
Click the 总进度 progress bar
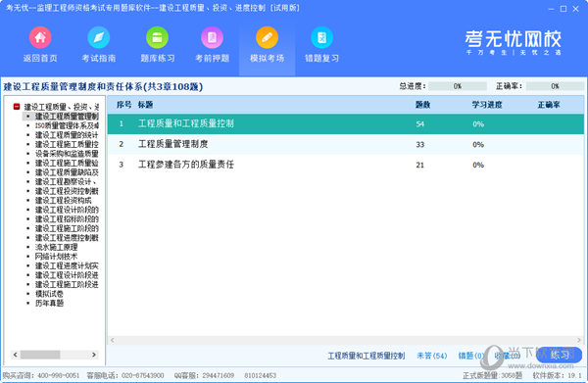(x=458, y=86)
